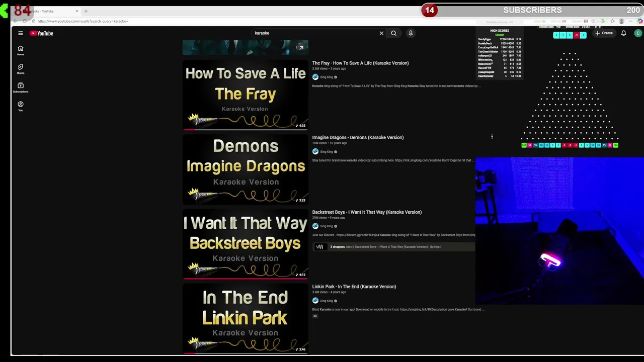
Task: Open the In The End Linkin Park thumbnail
Action: click(x=245, y=318)
